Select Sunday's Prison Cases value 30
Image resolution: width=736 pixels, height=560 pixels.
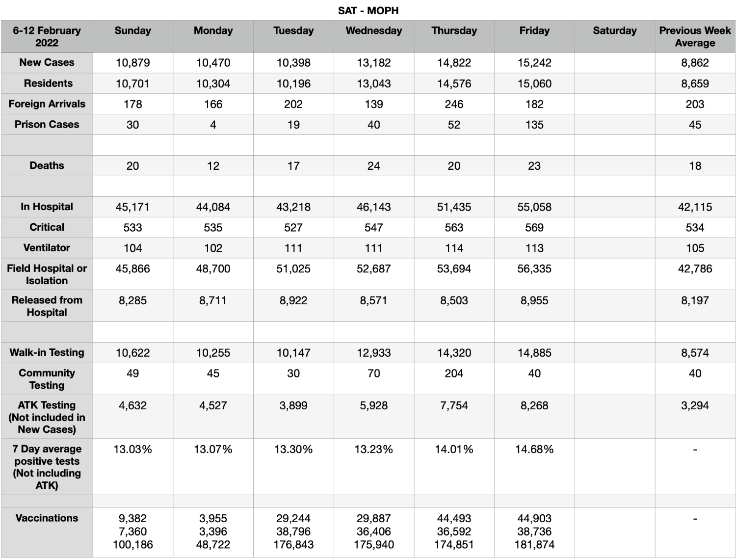(x=132, y=125)
